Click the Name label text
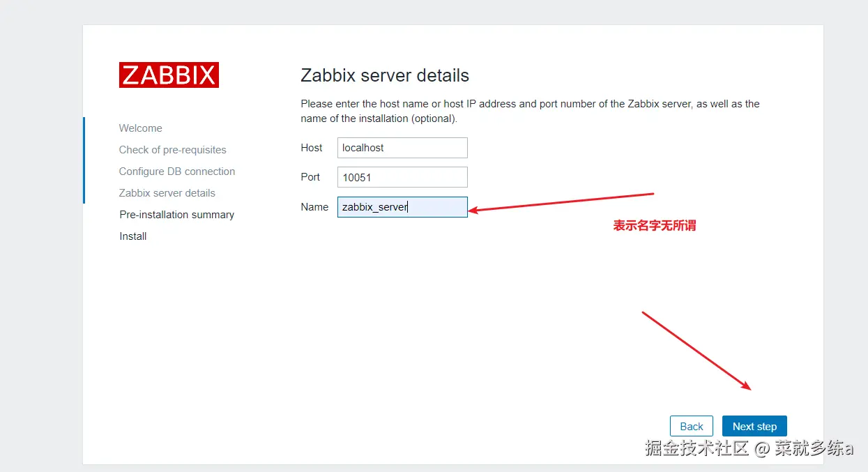 tap(314, 207)
